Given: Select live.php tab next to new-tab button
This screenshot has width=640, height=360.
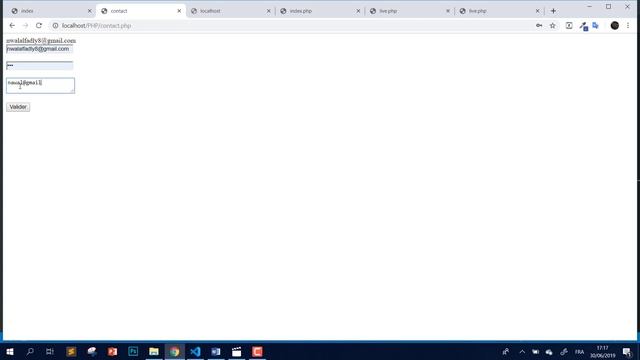Looking at the screenshot, I should pos(500,11).
